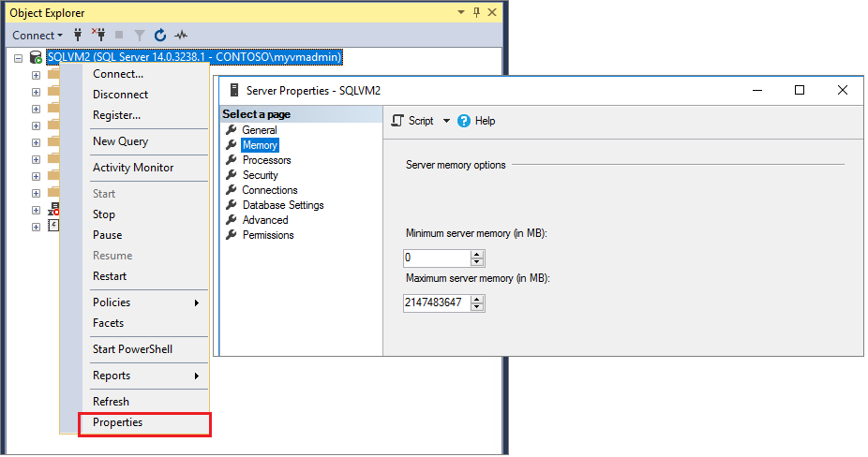Click the Help icon in Server Properties

pos(464,121)
